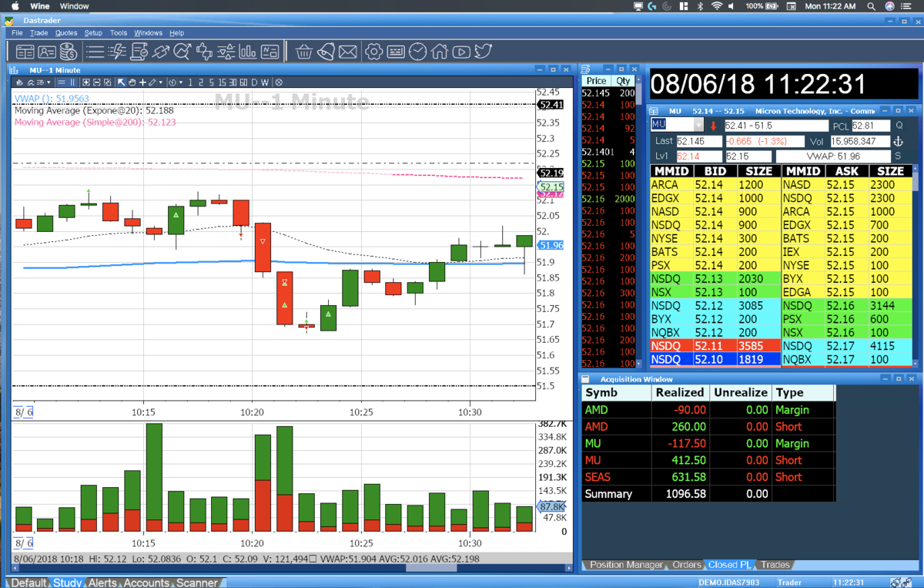Open the Quotes menu
Image resolution: width=924 pixels, height=588 pixels.
(x=66, y=33)
